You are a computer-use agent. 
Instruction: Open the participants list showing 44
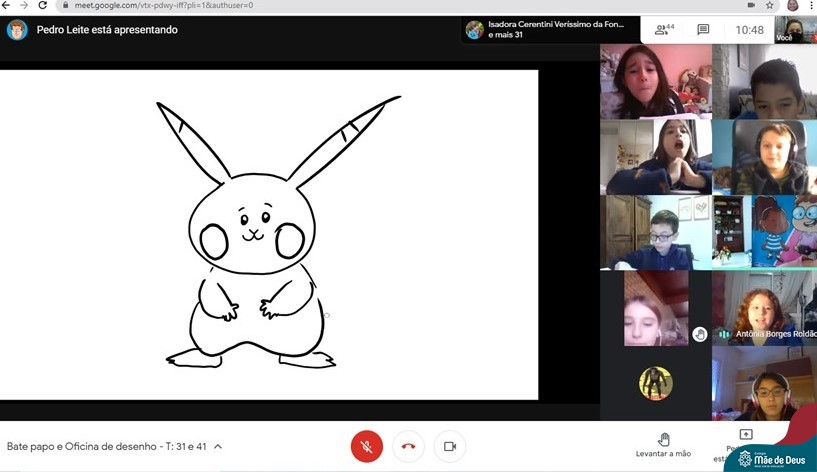663,30
